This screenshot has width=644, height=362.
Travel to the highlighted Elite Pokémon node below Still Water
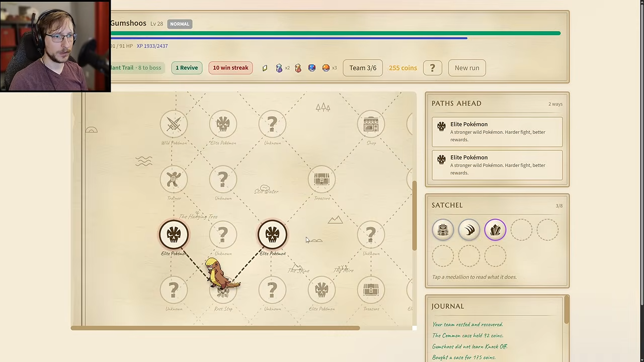pos(272,234)
